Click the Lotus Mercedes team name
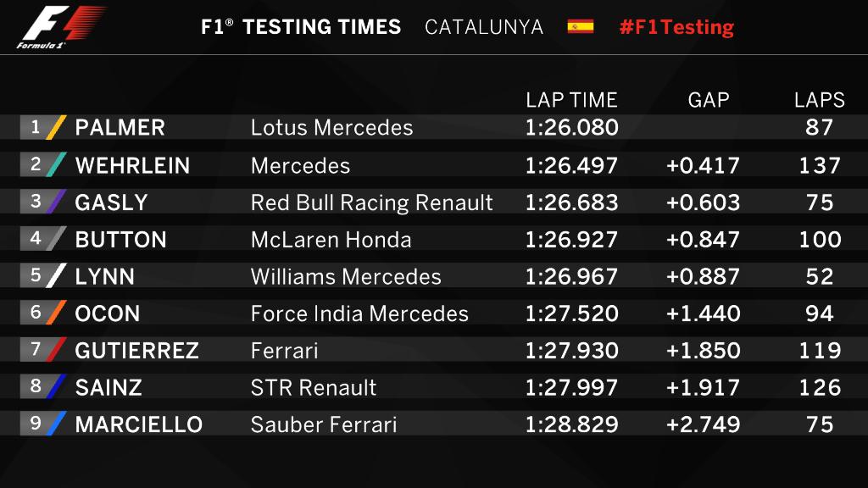 (x=331, y=128)
